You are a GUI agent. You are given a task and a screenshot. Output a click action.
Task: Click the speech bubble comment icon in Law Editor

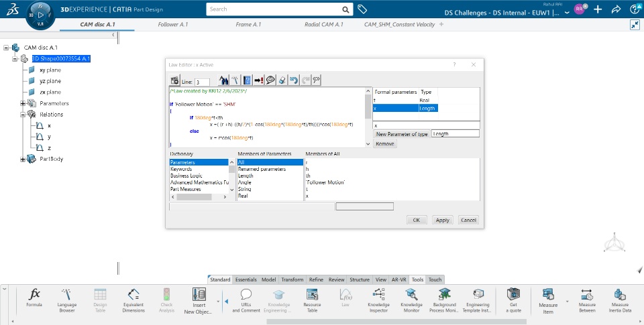pos(270,80)
